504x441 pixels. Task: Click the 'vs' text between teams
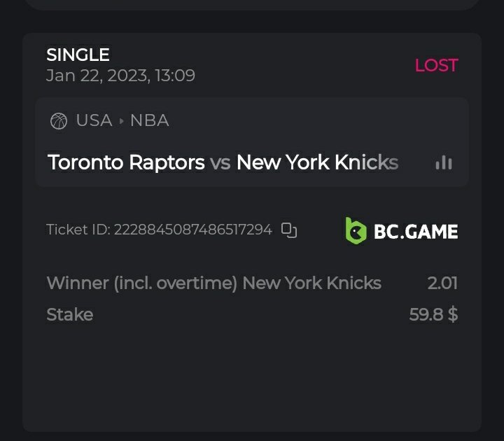(x=220, y=163)
